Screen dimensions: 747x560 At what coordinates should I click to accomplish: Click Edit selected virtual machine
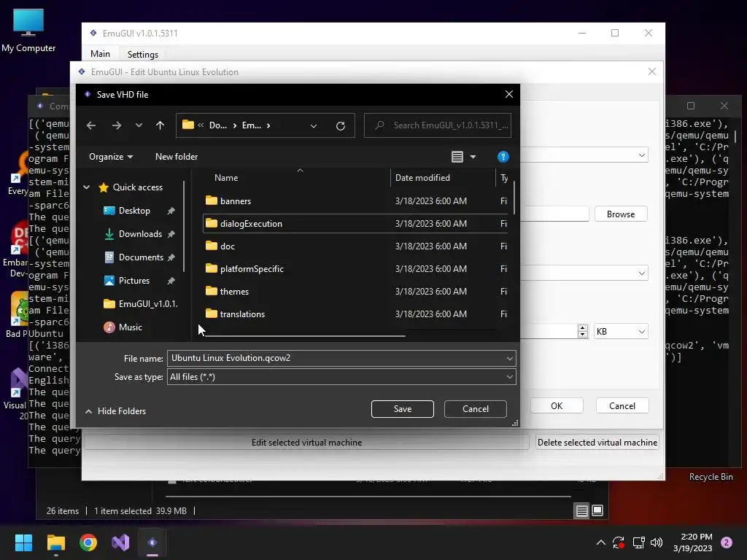pyautogui.click(x=306, y=443)
